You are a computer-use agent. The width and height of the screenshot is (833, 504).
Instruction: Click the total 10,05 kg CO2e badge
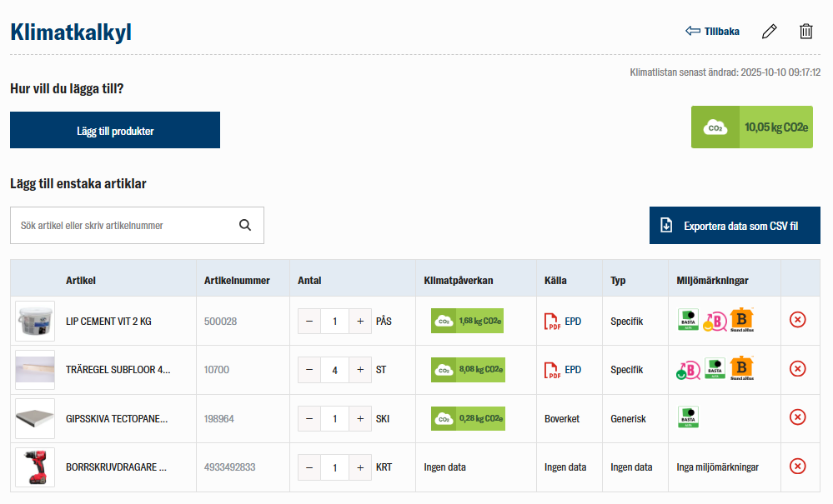tap(751, 127)
